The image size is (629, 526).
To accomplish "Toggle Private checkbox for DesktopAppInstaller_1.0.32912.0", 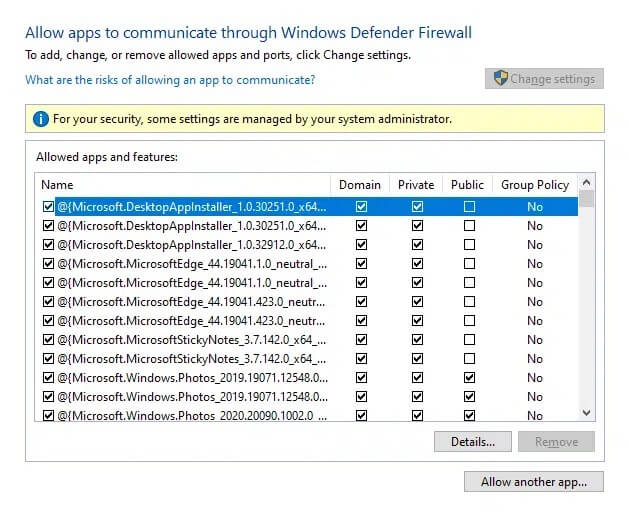I will [x=417, y=245].
